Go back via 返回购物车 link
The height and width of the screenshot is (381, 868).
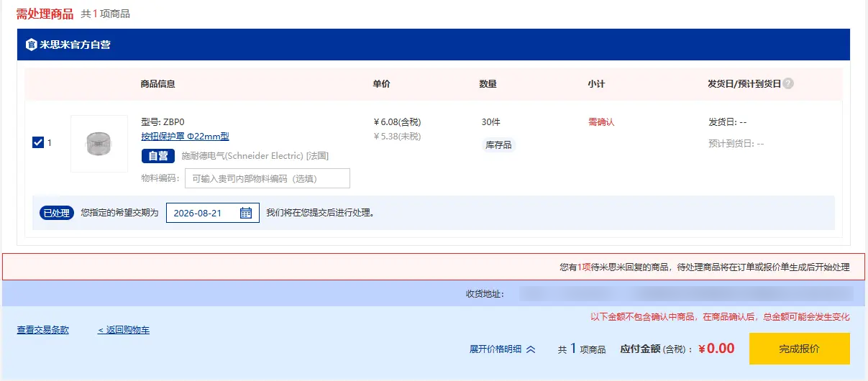(124, 330)
